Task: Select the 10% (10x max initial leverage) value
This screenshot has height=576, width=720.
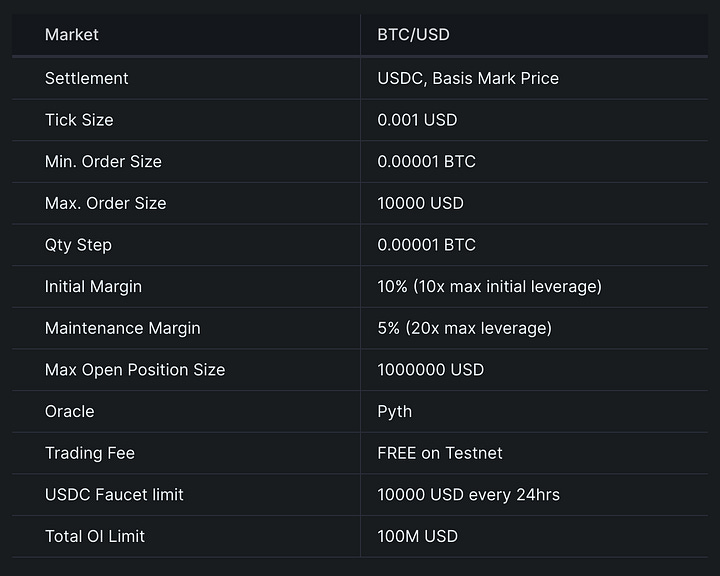Action: click(489, 287)
